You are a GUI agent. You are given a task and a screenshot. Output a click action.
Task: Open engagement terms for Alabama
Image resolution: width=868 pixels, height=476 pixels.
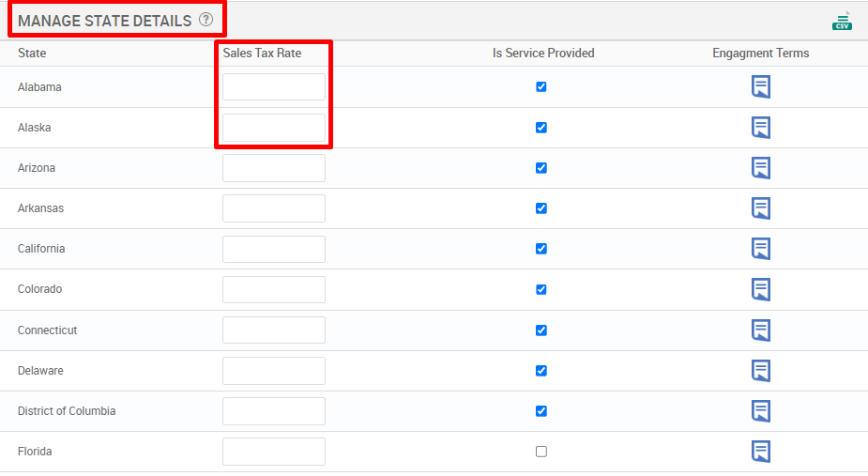coord(761,87)
